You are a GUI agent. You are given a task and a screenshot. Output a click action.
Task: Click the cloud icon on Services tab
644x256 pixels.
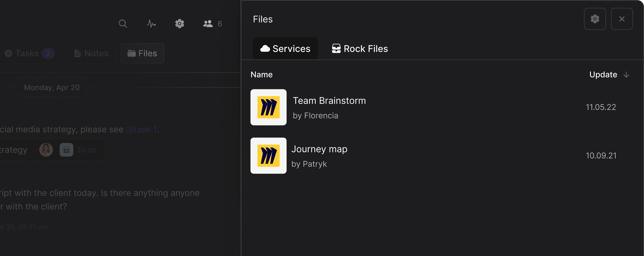(x=265, y=48)
